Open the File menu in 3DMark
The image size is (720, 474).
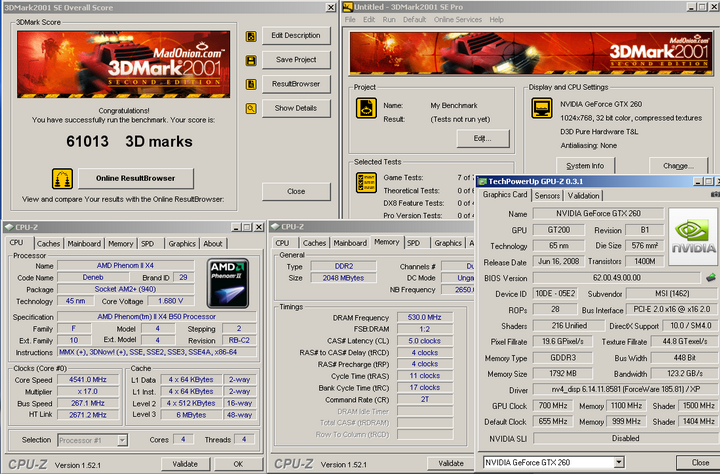350,20
